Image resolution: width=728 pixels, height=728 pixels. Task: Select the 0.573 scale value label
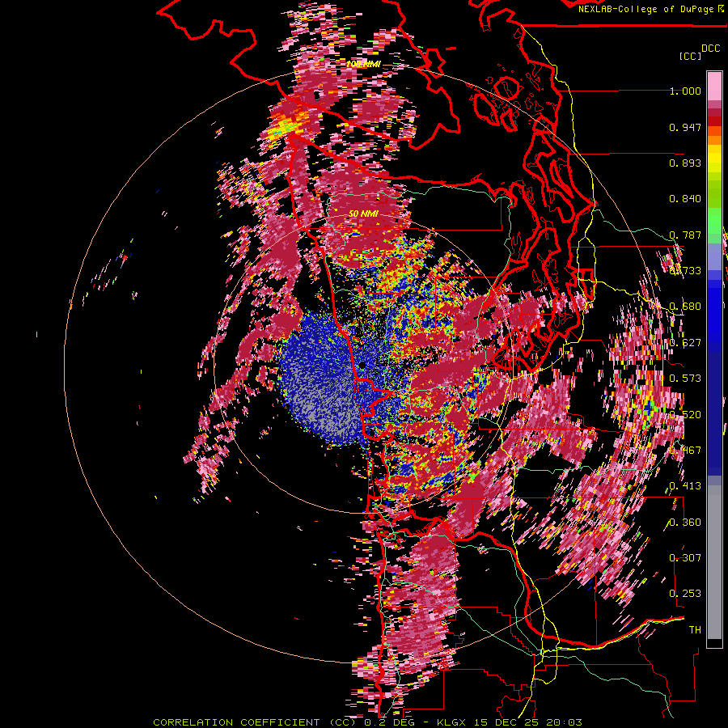coord(685,379)
